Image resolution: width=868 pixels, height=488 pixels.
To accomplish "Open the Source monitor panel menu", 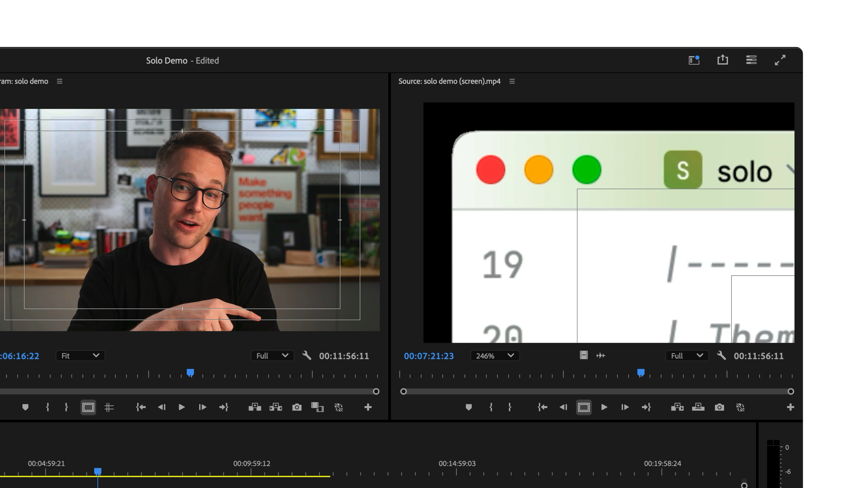I will [x=512, y=81].
